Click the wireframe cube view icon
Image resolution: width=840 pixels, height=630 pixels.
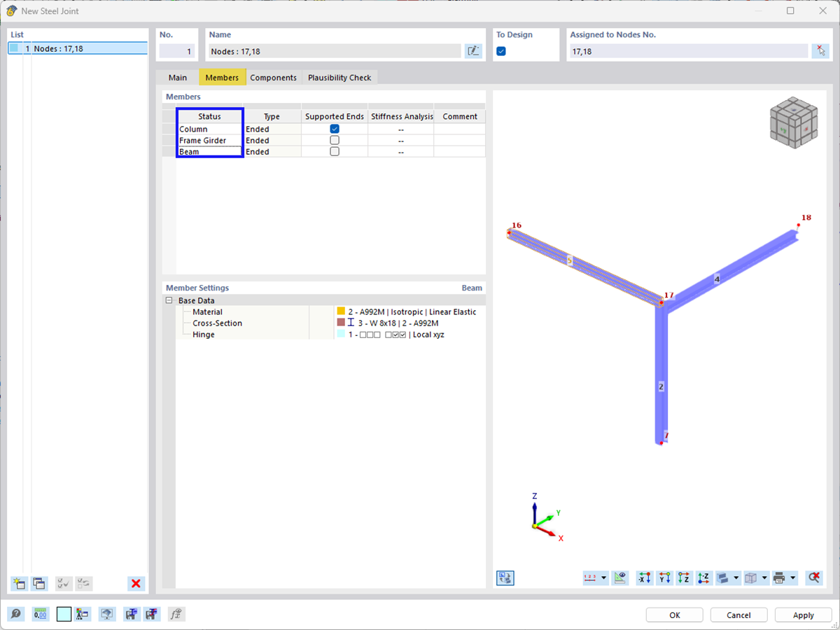click(751, 578)
